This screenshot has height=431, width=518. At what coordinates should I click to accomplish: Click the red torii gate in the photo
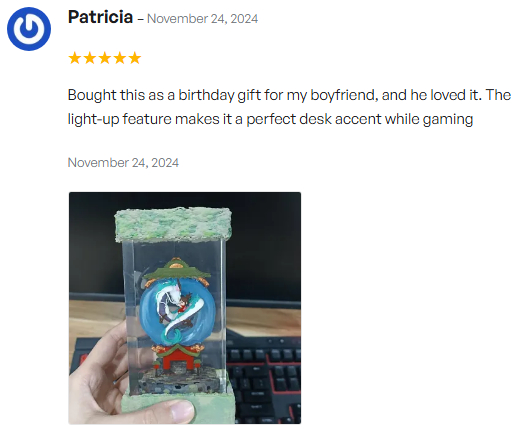click(177, 359)
